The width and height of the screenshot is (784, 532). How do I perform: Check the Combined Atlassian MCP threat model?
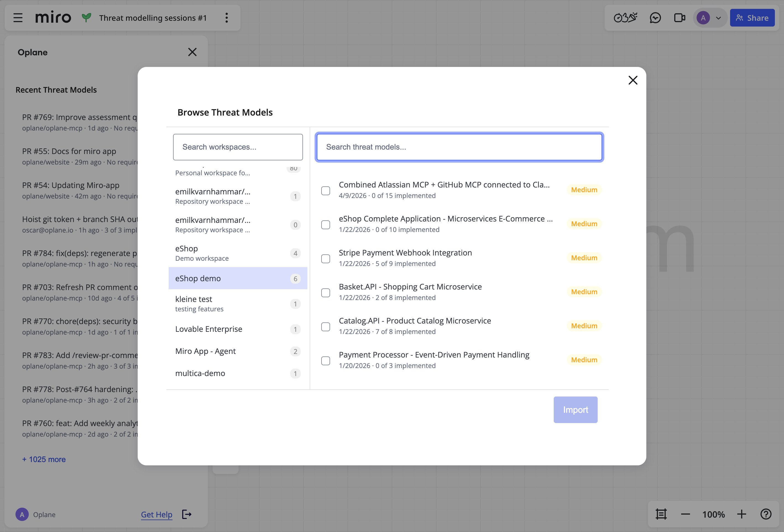326,191
